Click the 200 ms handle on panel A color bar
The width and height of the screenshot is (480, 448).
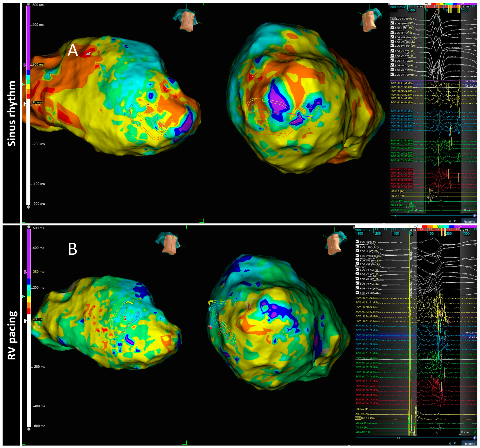pyautogui.click(x=25, y=65)
